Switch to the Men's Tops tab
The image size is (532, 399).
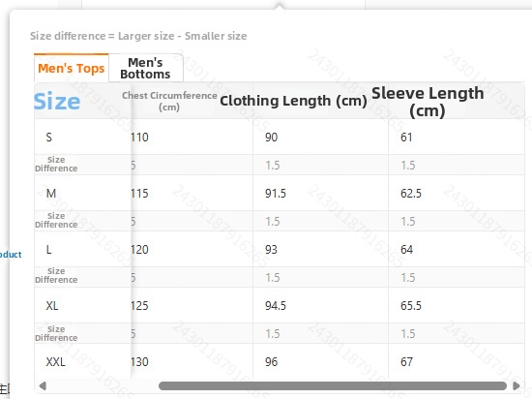click(72, 68)
